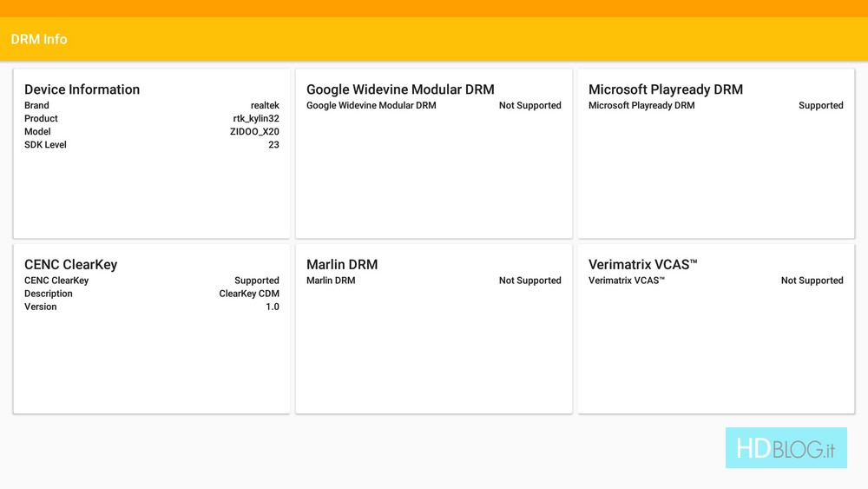Image resolution: width=868 pixels, height=489 pixels.
Task: Click the SDK Level label
Action: [45, 145]
